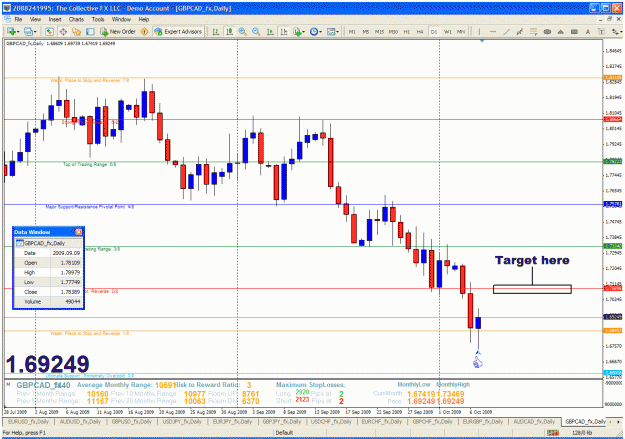The width and height of the screenshot is (625, 439).
Task: Select the M15 timeframe
Action: tap(379, 31)
